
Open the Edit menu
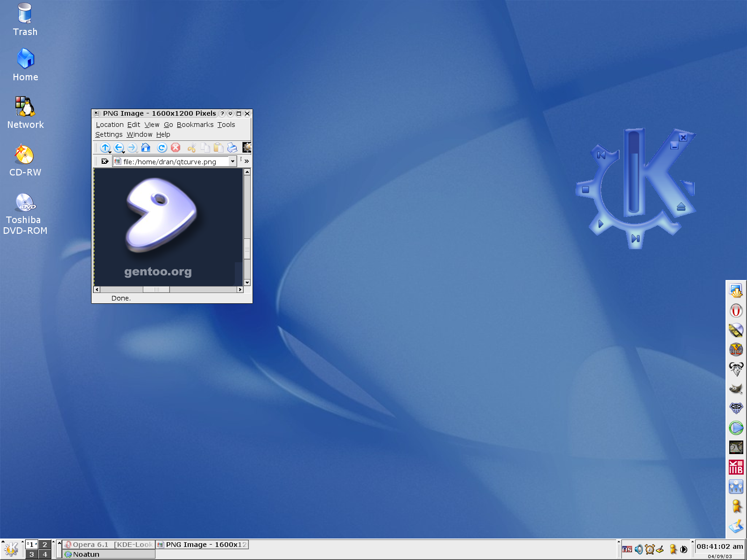(134, 125)
